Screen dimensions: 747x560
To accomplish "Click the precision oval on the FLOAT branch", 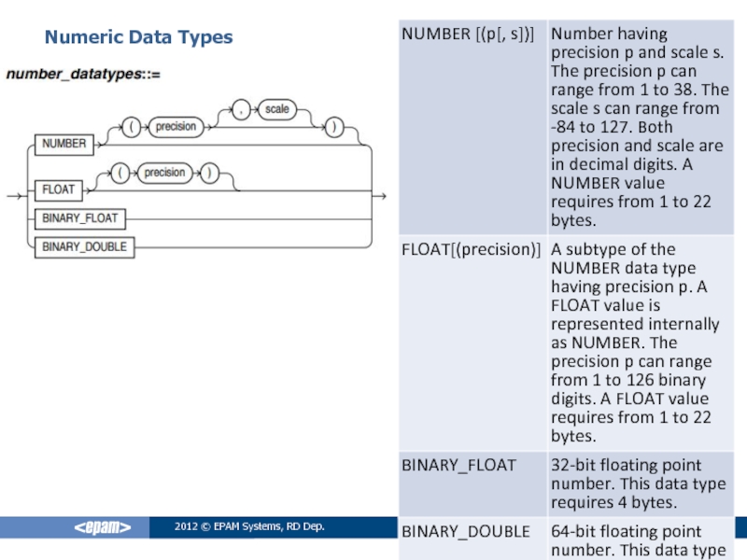I will point(165,173).
